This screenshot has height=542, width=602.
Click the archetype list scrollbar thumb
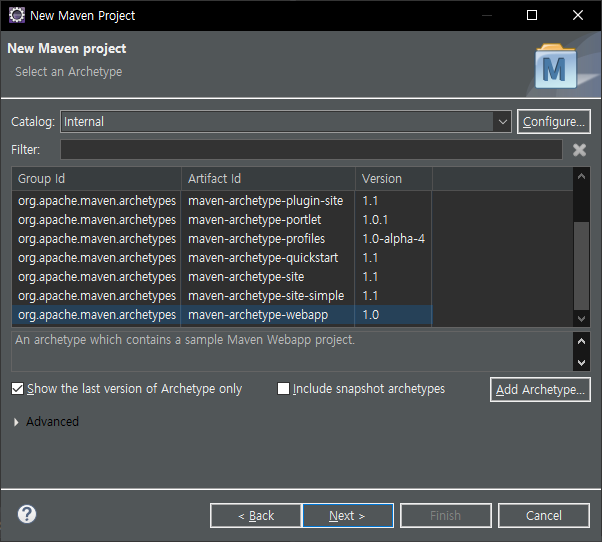(581, 266)
